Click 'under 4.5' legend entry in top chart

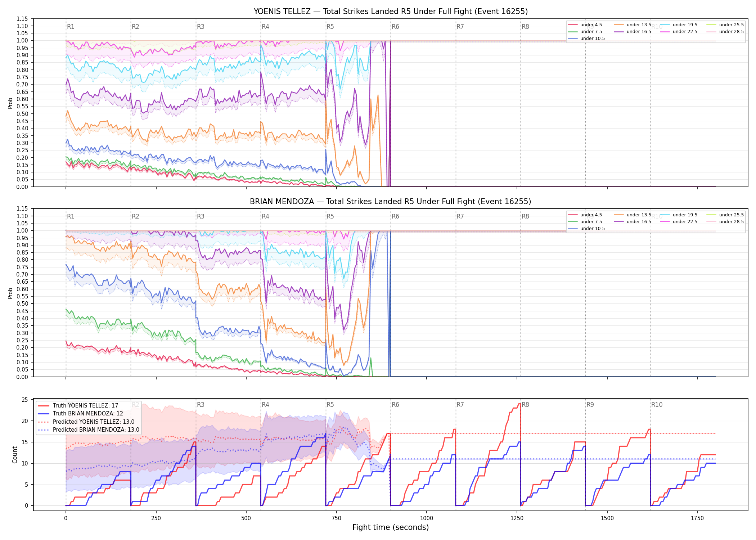point(585,25)
